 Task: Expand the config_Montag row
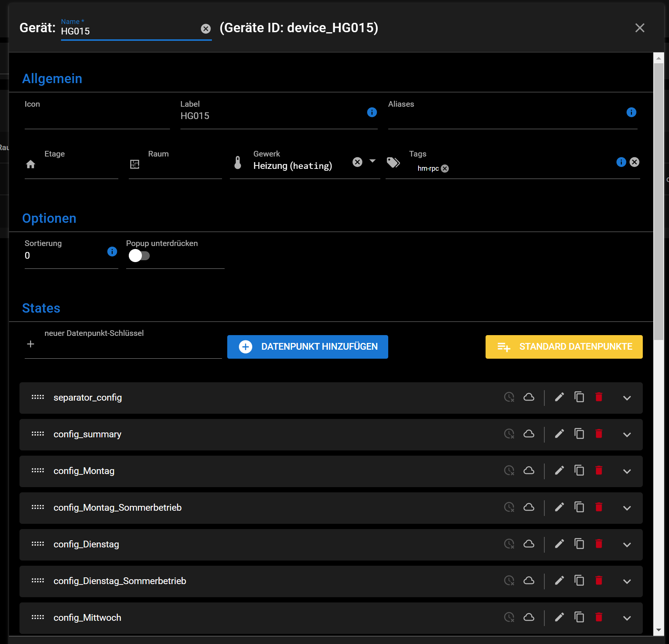point(627,471)
